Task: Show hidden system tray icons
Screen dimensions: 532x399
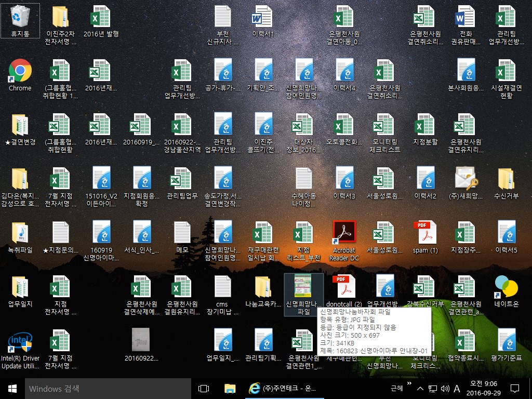Action: [x=420, y=389]
